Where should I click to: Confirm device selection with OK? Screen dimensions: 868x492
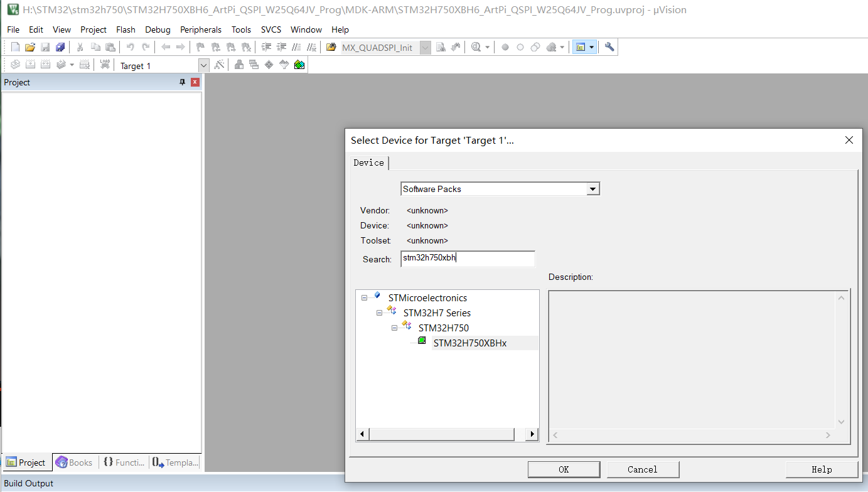tap(564, 469)
